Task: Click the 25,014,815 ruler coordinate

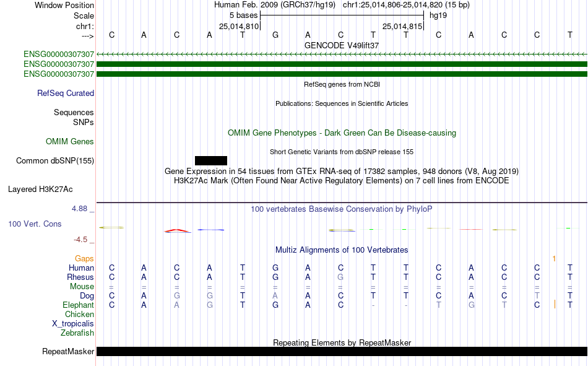Action: (x=402, y=26)
